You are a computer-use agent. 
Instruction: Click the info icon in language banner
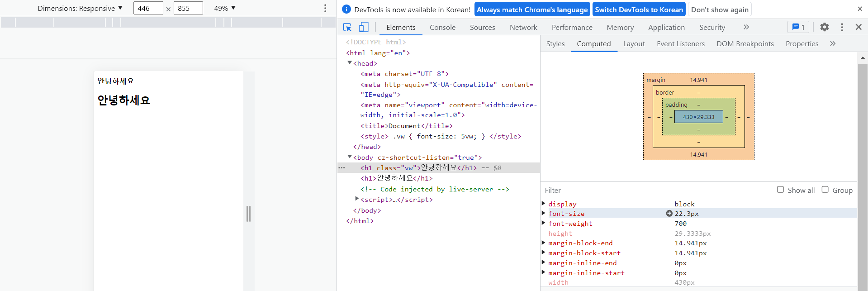pyautogui.click(x=346, y=10)
